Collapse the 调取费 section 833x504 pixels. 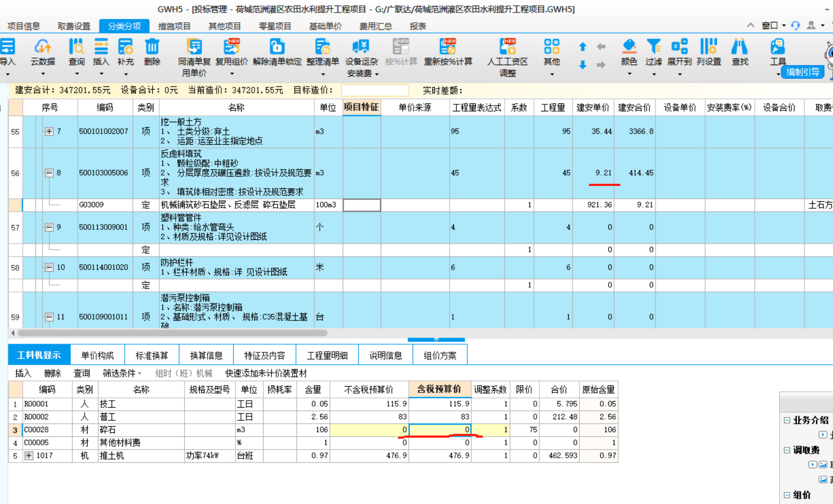coord(786,450)
